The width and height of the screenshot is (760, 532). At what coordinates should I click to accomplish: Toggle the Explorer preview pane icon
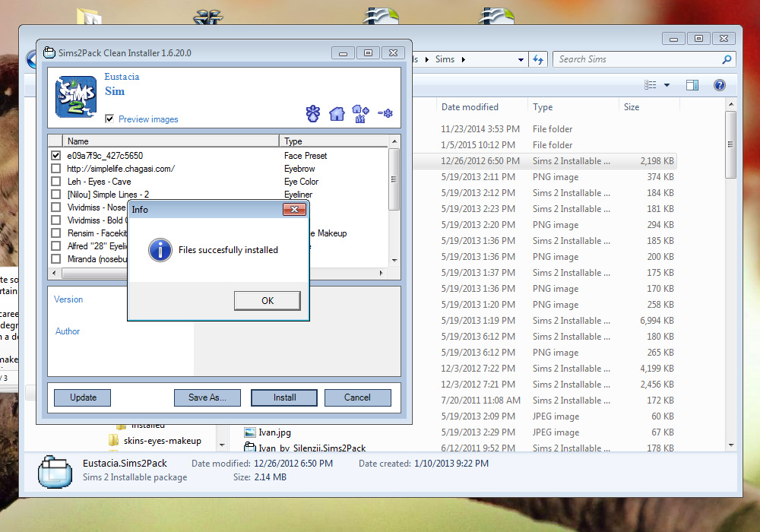(692, 85)
